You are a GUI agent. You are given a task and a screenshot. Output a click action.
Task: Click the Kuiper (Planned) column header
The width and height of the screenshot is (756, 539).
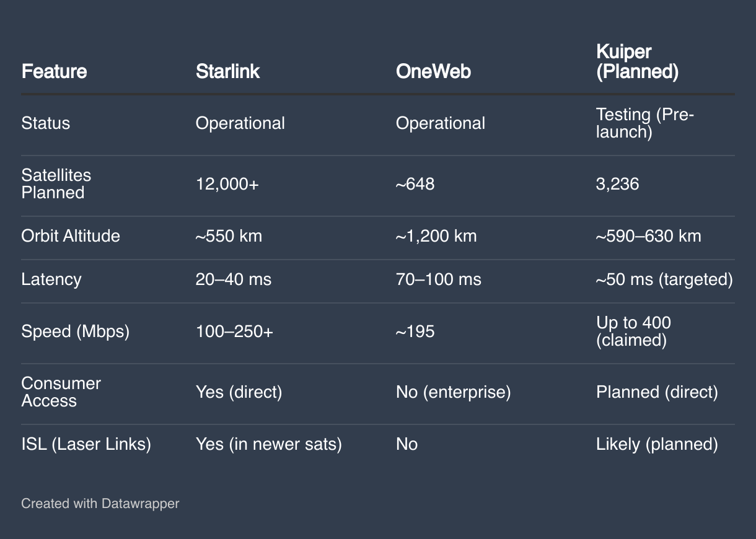point(637,62)
